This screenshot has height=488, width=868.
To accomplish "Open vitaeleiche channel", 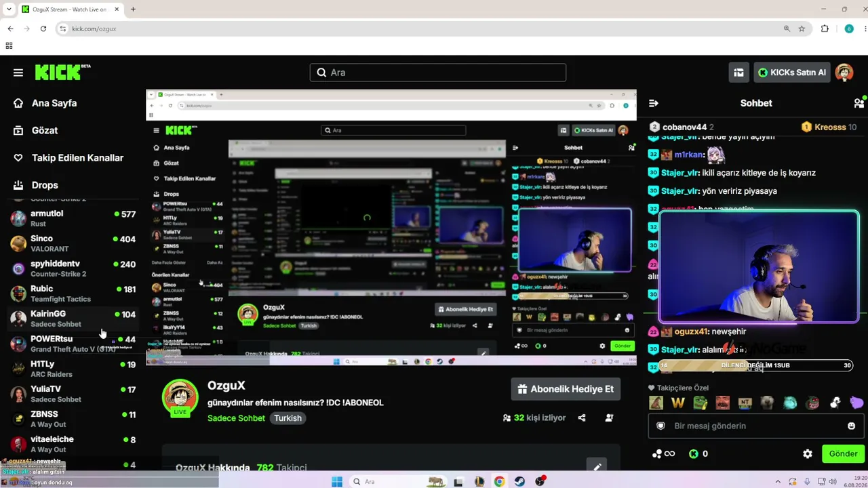I will (73, 444).
